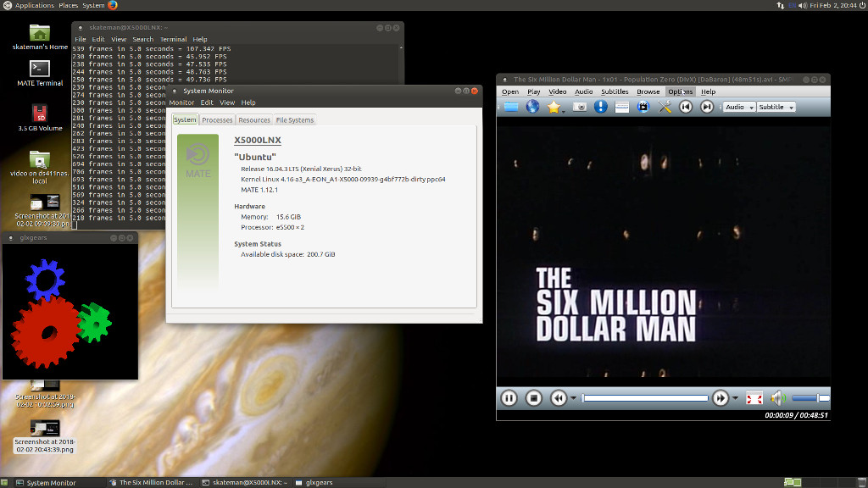Open the Terminal menu in terminal window
This screenshot has width=868, height=488.
tap(173, 39)
